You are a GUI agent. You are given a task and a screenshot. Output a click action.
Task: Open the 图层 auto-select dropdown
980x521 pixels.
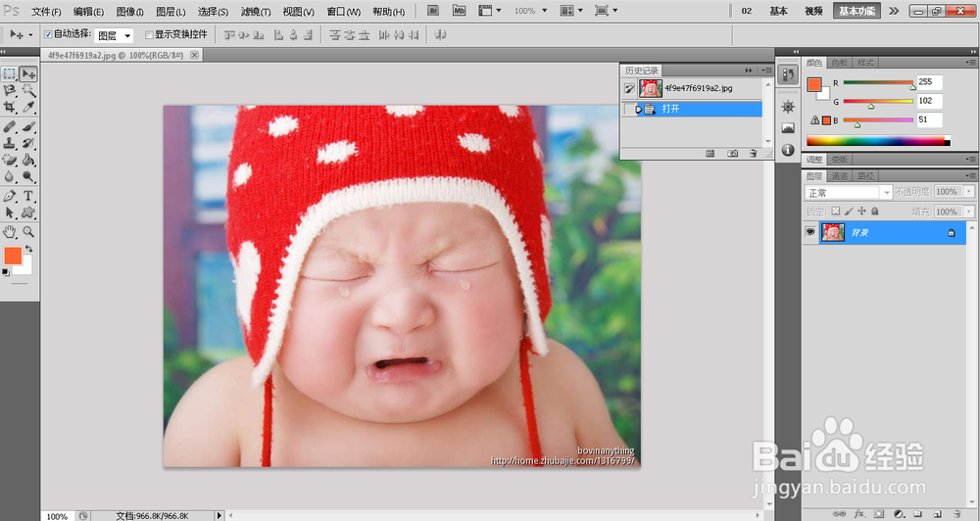[114, 35]
